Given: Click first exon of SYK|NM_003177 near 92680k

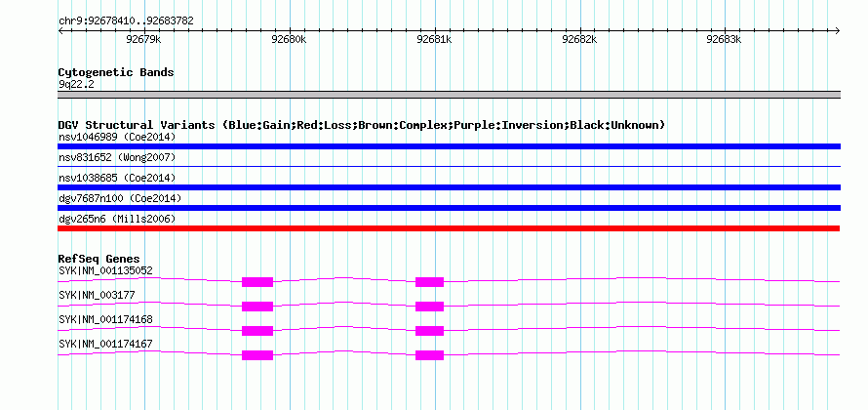Looking at the screenshot, I should tap(257, 307).
